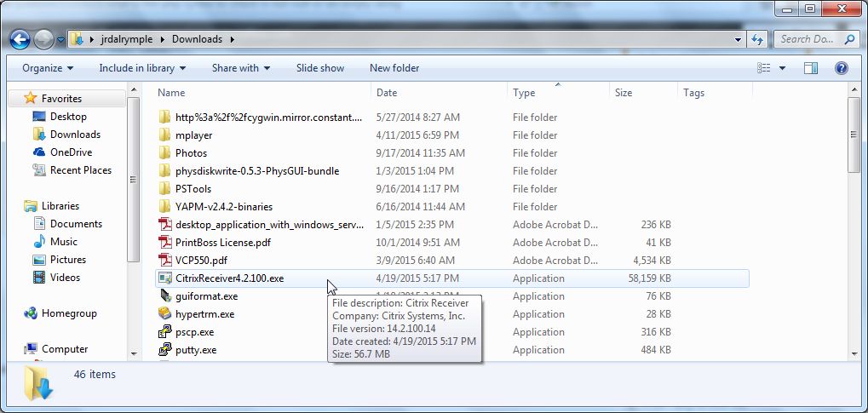The width and height of the screenshot is (868, 413).
Task: Sort files by the Date column header
Action: pos(387,93)
